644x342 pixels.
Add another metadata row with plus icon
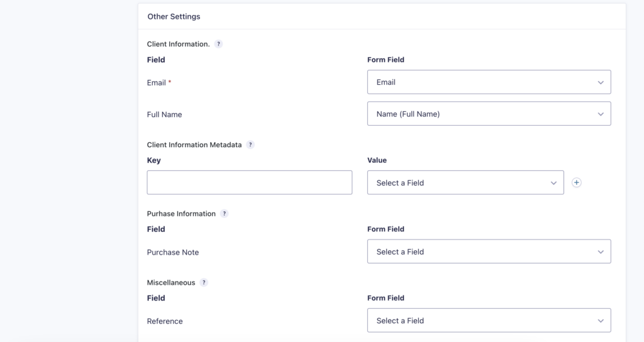[577, 183]
